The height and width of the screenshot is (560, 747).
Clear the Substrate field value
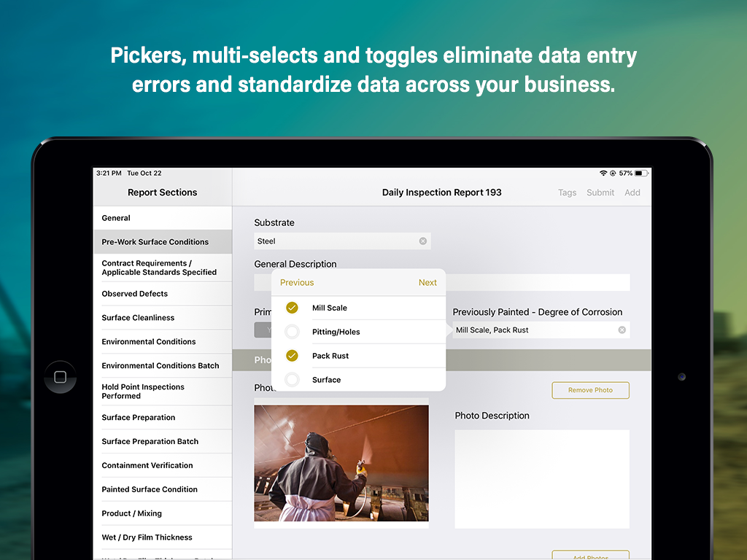[422, 241]
